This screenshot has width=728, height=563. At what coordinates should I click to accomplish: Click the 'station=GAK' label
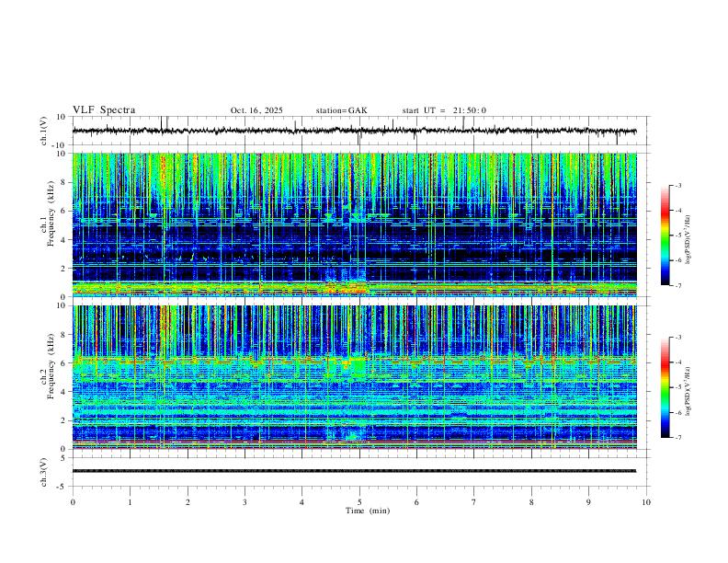[341, 110]
